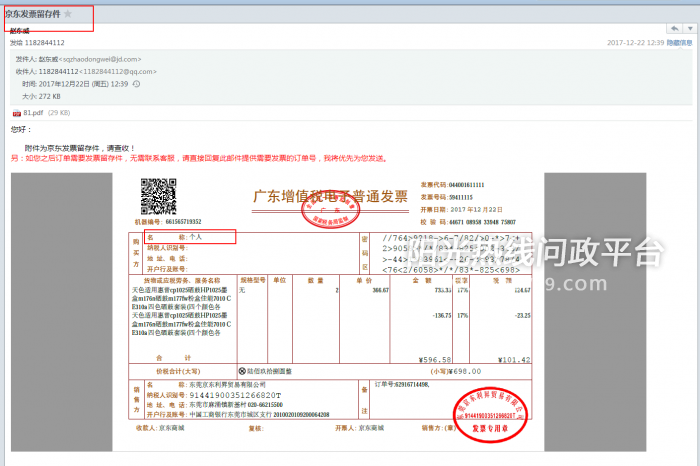Open the more-actions dropdown beside reply
The image size is (700, 466).
click(x=690, y=29)
